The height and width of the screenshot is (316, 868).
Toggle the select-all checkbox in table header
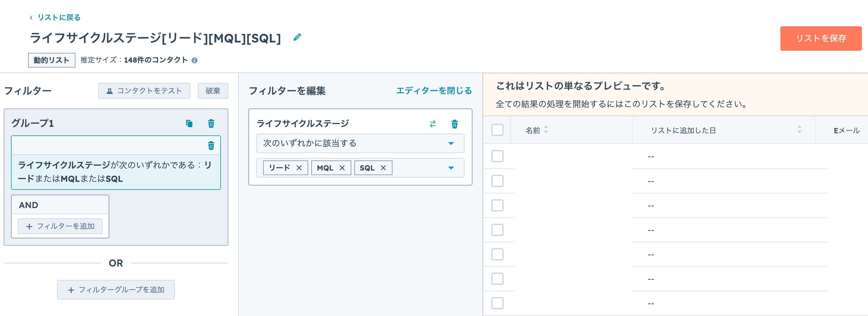pos(497,130)
